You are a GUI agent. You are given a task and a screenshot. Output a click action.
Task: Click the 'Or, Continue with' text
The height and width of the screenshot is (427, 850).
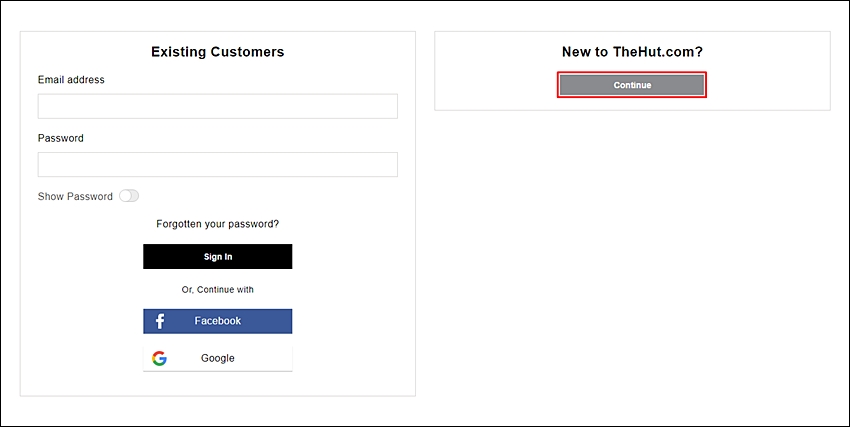217,290
